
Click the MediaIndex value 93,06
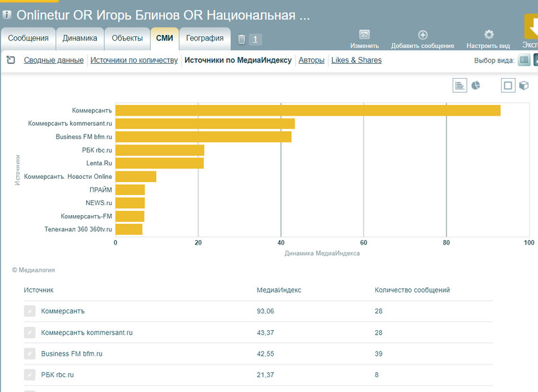[x=265, y=311]
